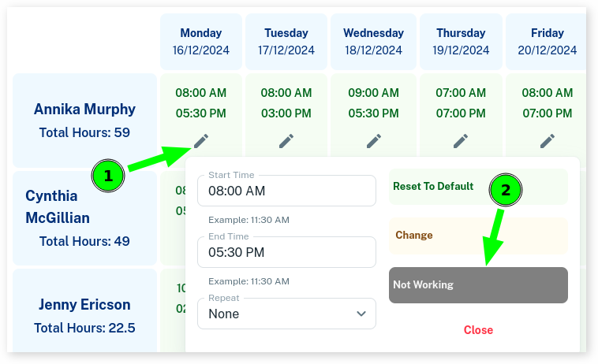The height and width of the screenshot is (364, 598).
Task: Select the Monday 16/12/2024 column header
Action: 201,42
